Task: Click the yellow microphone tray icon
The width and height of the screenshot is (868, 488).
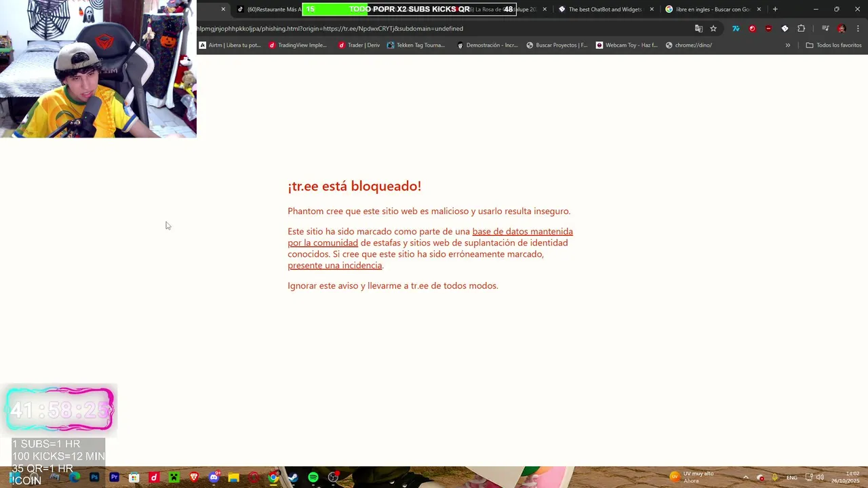Action: pyautogui.click(x=775, y=477)
